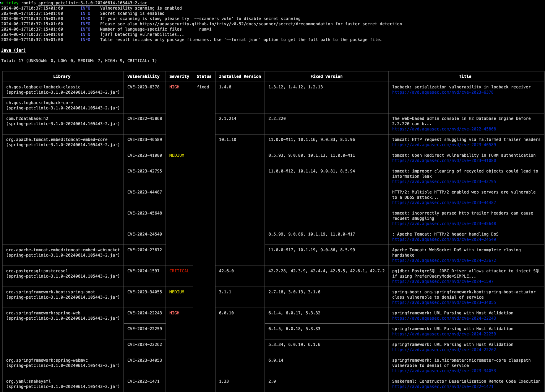
Task: Click the CVE-2022-45868 vulnerability ID
Action: pyautogui.click(x=145, y=119)
